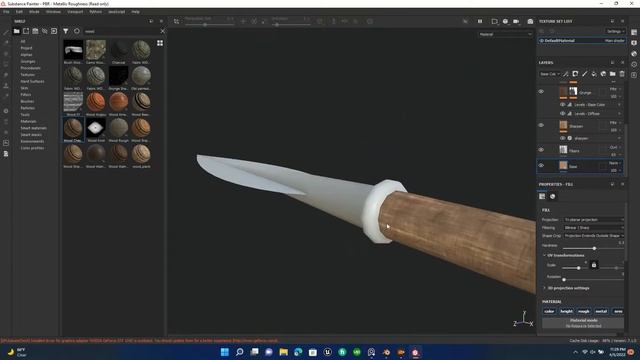Toggle the height channel button
640x360 pixels.
tap(566, 311)
